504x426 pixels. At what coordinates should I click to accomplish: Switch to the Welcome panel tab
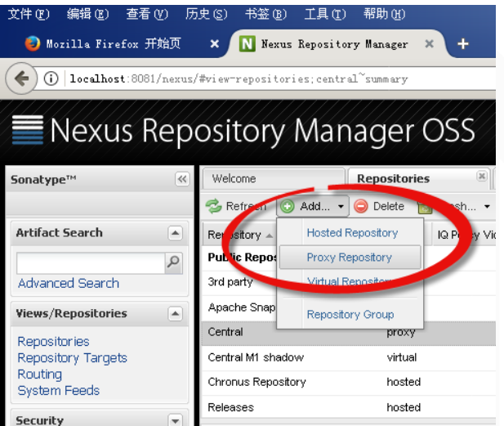coord(274,178)
